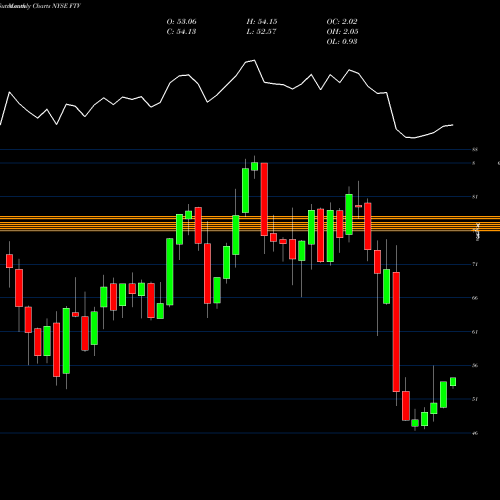Click the open price 'O: 53.06'

click(x=182, y=22)
